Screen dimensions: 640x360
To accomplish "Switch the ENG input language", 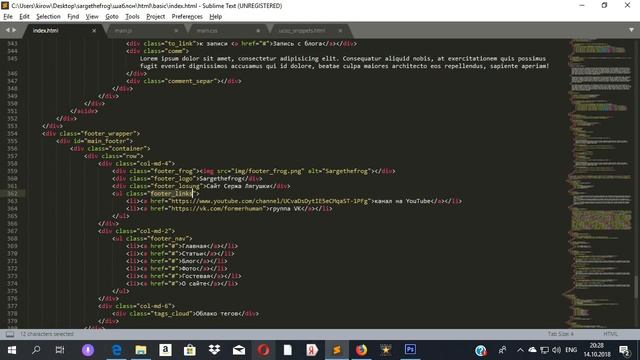I will (571, 350).
